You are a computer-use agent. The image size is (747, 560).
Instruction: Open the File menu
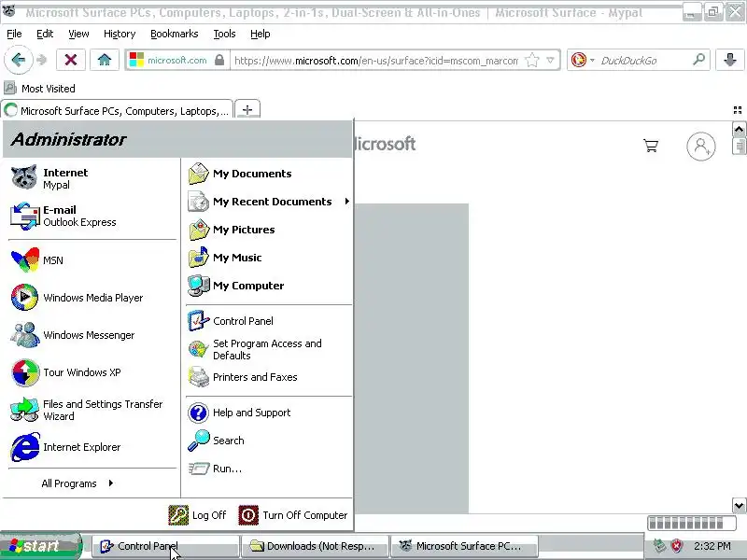(x=14, y=34)
